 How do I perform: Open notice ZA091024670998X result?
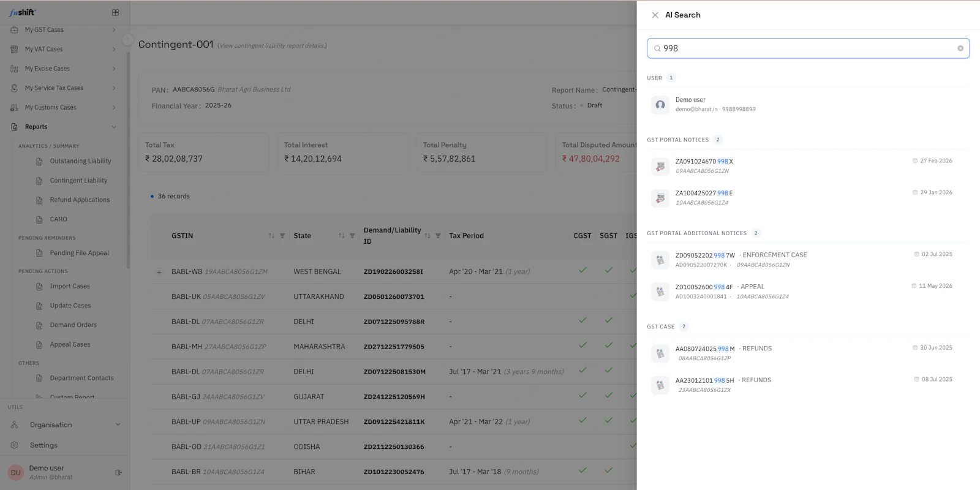[x=808, y=166]
